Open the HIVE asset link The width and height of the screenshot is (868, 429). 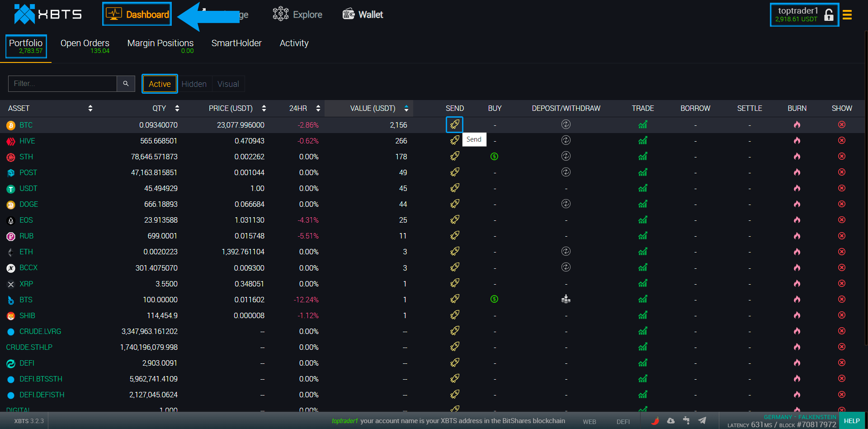[27, 141]
